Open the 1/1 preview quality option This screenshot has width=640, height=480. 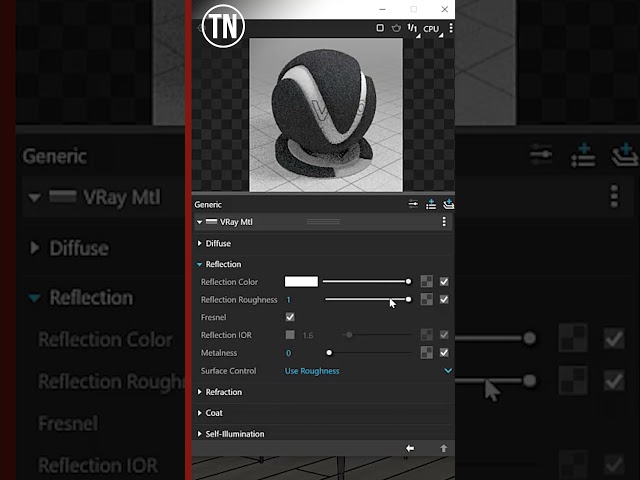point(413,29)
